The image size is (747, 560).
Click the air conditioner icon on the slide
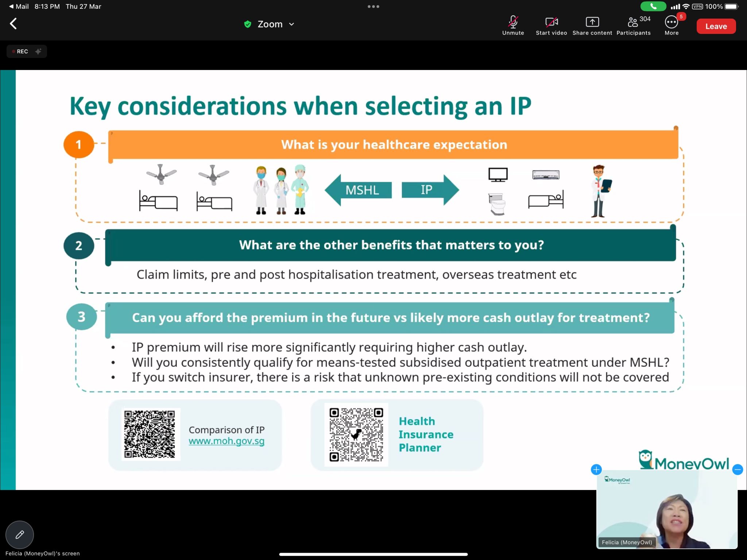[x=546, y=175]
